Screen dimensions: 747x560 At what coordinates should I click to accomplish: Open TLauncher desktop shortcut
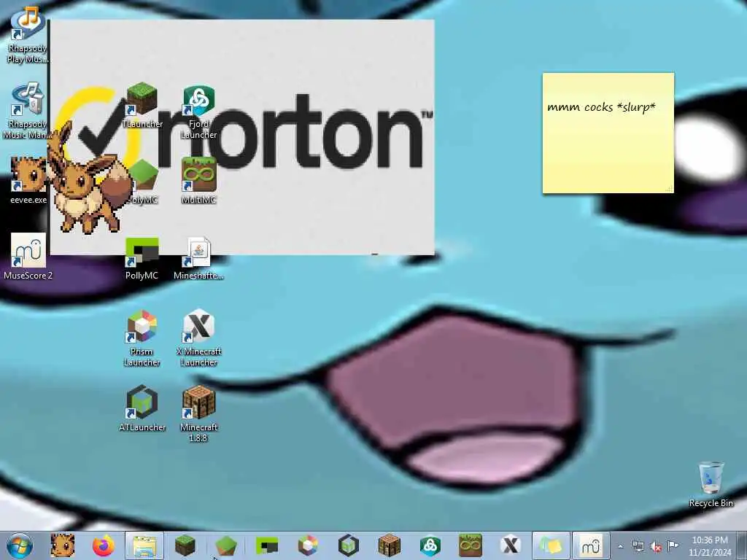[x=142, y=105]
